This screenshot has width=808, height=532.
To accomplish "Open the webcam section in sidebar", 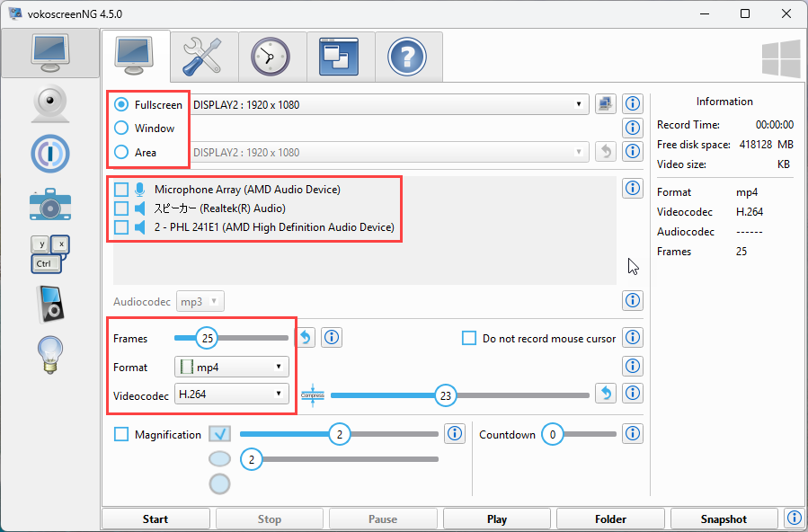I will click(50, 103).
